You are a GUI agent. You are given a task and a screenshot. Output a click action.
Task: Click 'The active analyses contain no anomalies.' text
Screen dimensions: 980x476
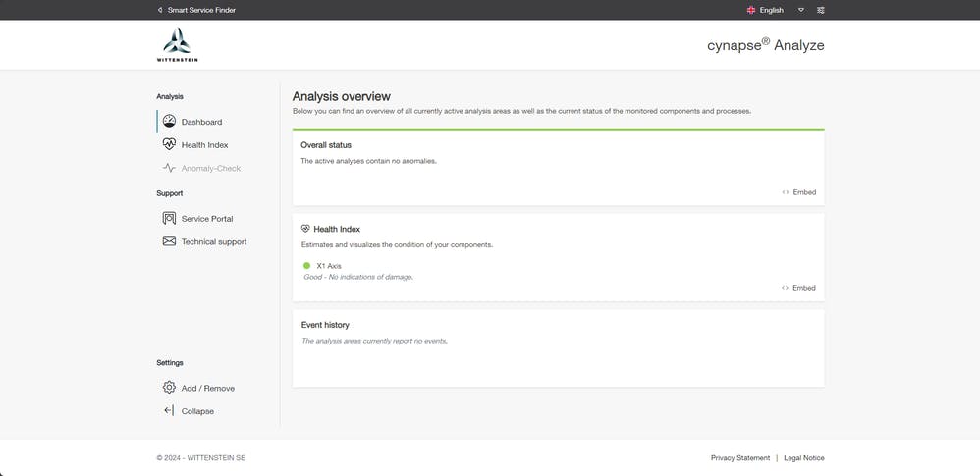point(369,161)
